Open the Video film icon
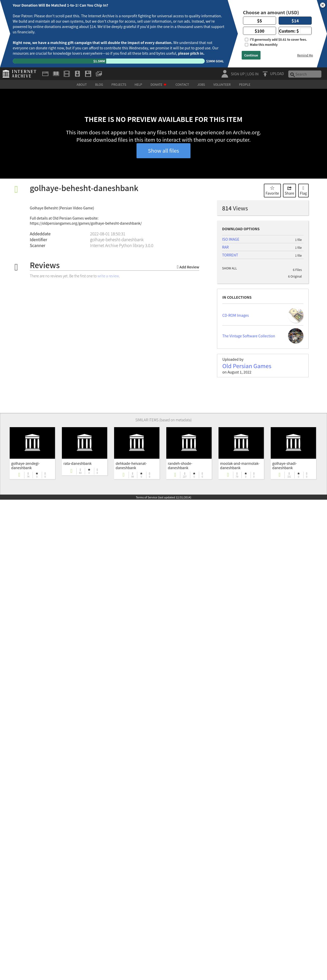 click(67, 74)
